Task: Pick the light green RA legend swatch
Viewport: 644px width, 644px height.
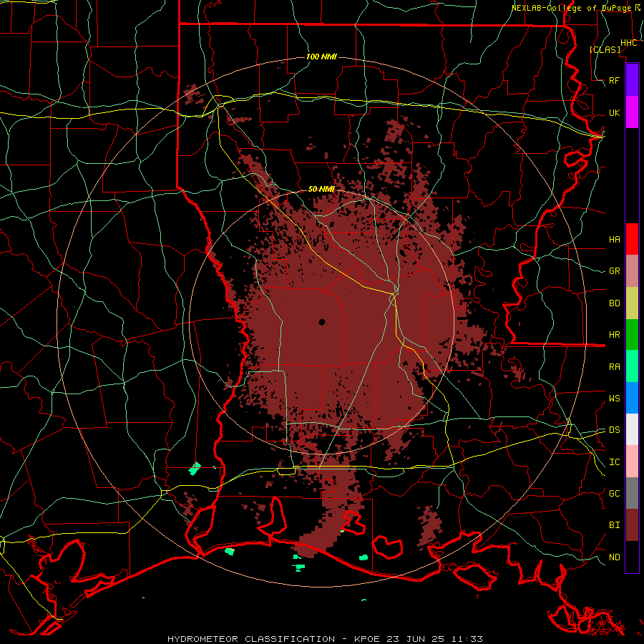Action: [632, 366]
